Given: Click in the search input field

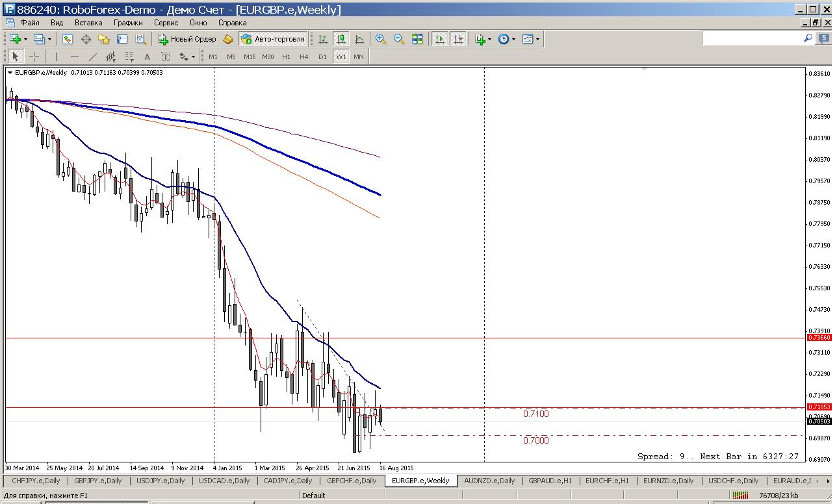Looking at the screenshot, I should [x=752, y=39].
